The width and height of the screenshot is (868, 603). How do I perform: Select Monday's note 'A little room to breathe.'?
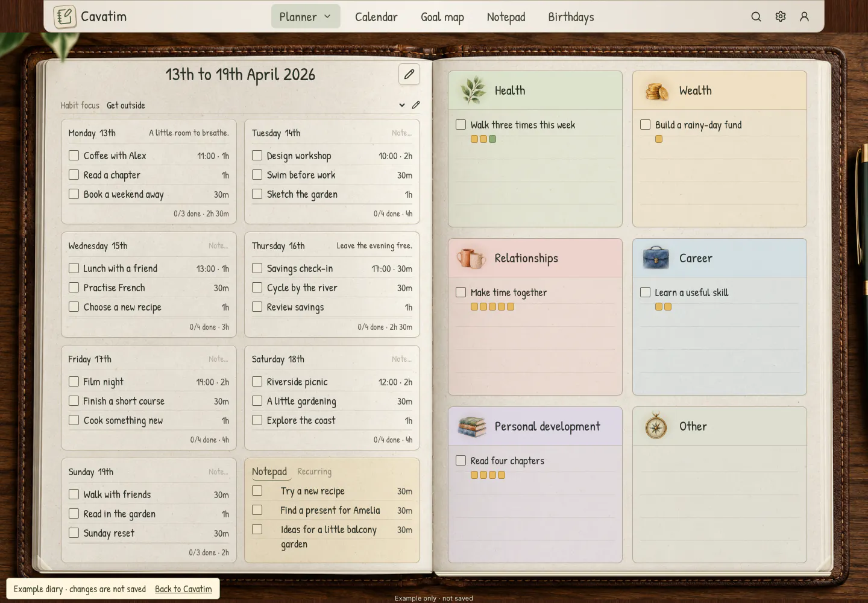[189, 133]
